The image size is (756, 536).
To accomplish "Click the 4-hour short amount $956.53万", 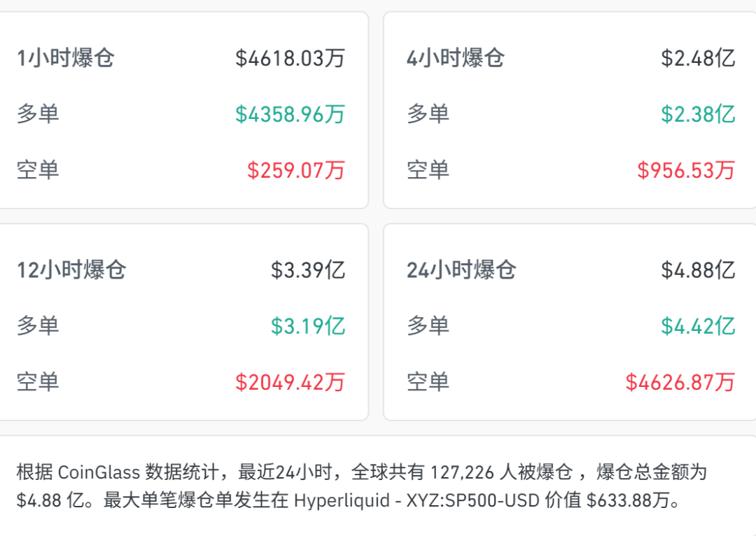I will (686, 170).
